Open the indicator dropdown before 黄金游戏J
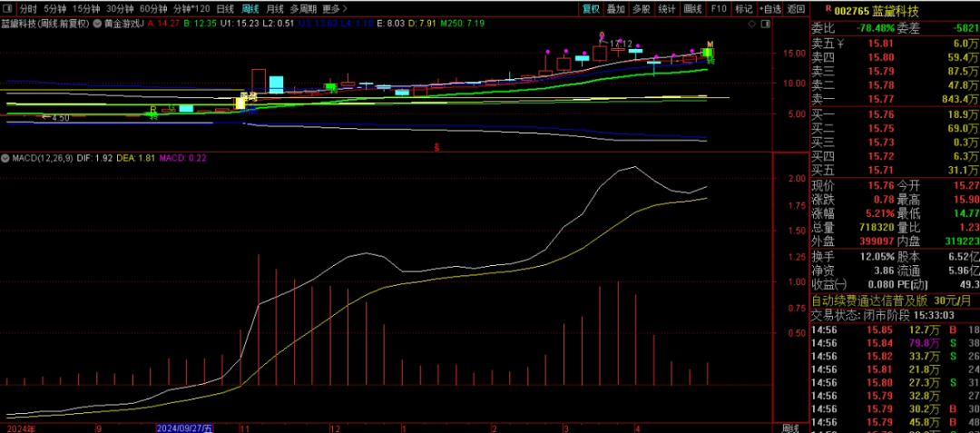 click(97, 24)
